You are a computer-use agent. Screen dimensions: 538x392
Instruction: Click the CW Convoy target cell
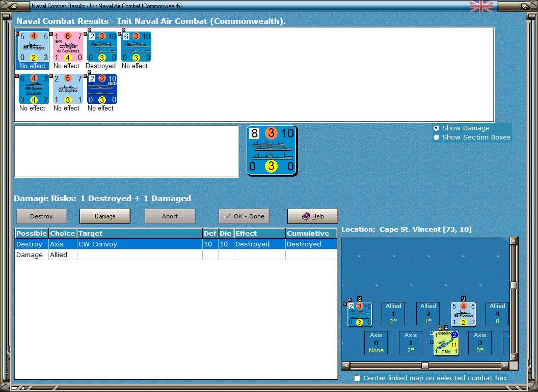(140, 244)
